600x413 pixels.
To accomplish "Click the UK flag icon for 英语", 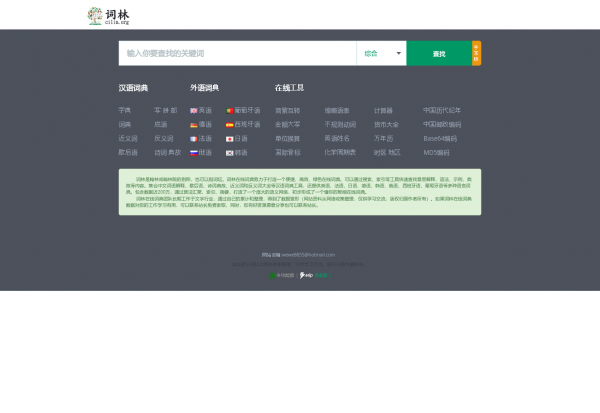I will 194,110.
